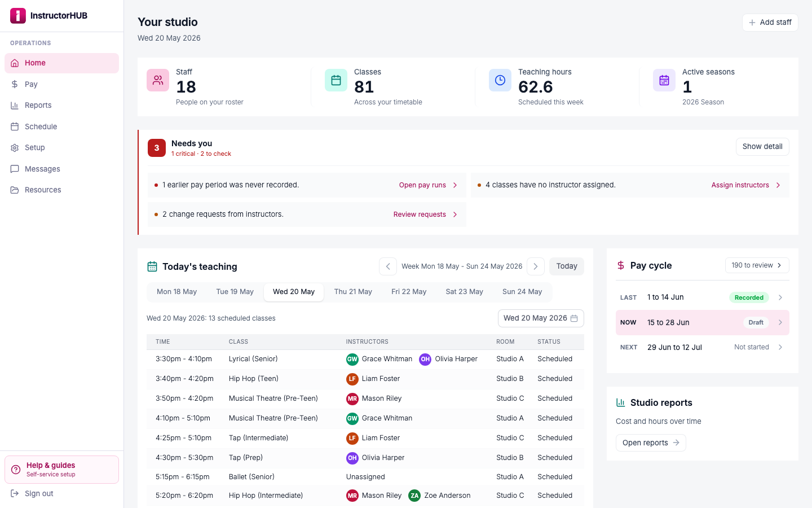Click the Classes calendar icon
The height and width of the screenshot is (508, 812).
pyautogui.click(x=336, y=80)
